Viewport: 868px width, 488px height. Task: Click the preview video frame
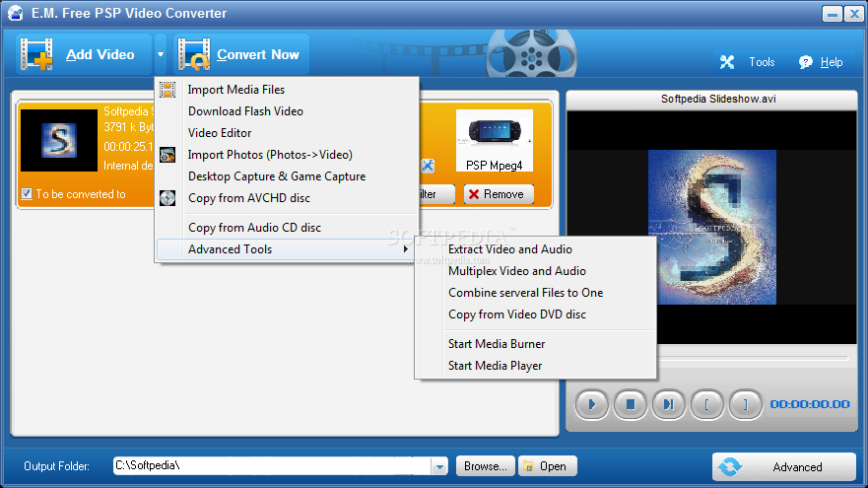point(712,227)
